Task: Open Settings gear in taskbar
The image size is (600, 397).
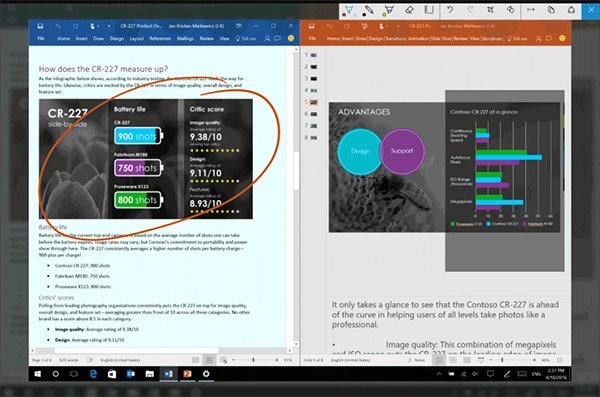Action: tap(206, 374)
